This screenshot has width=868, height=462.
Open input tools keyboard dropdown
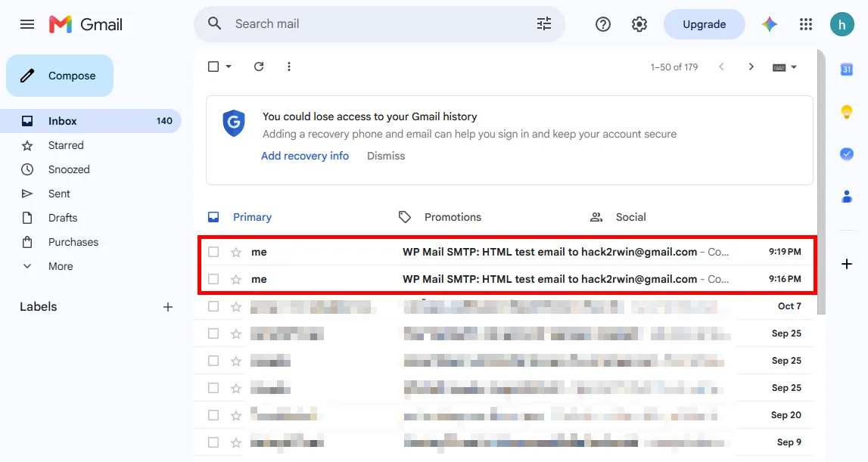click(785, 67)
